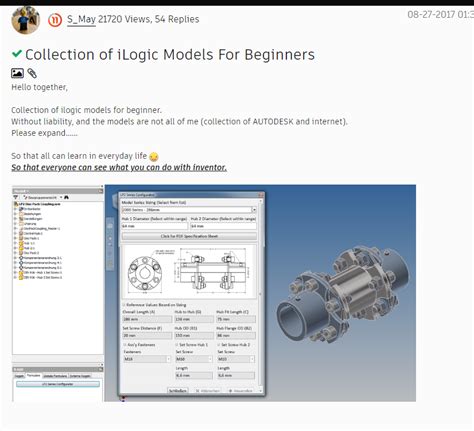Open the S_May username link

pos(81,19)
